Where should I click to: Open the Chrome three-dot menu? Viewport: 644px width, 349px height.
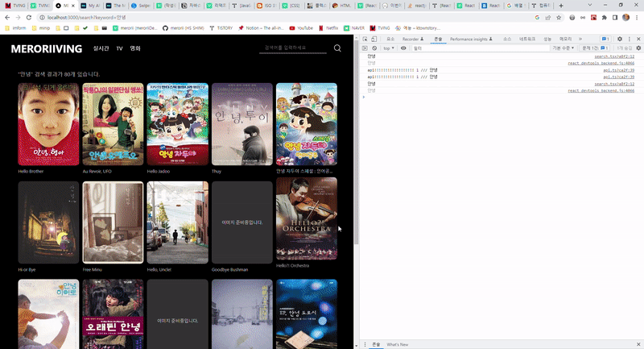tap(637, 18)
